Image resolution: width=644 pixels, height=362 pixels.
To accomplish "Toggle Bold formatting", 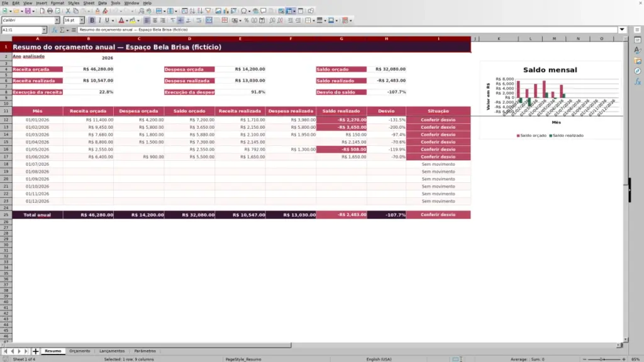I will point(92,21).
